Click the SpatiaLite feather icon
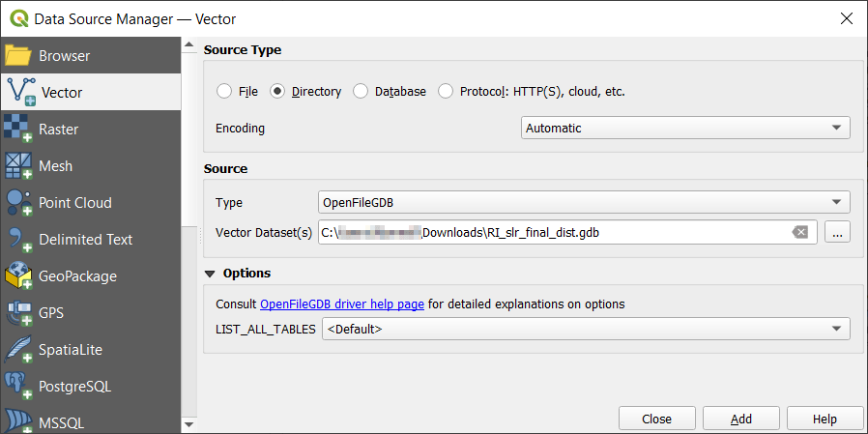Viewport: 868px width, 434px height. pyautogui.click(x=18, y=349)
